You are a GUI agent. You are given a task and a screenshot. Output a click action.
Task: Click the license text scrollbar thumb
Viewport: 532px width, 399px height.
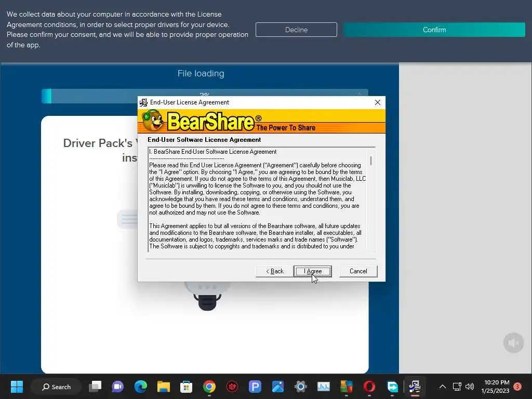[x=371, y=161]
